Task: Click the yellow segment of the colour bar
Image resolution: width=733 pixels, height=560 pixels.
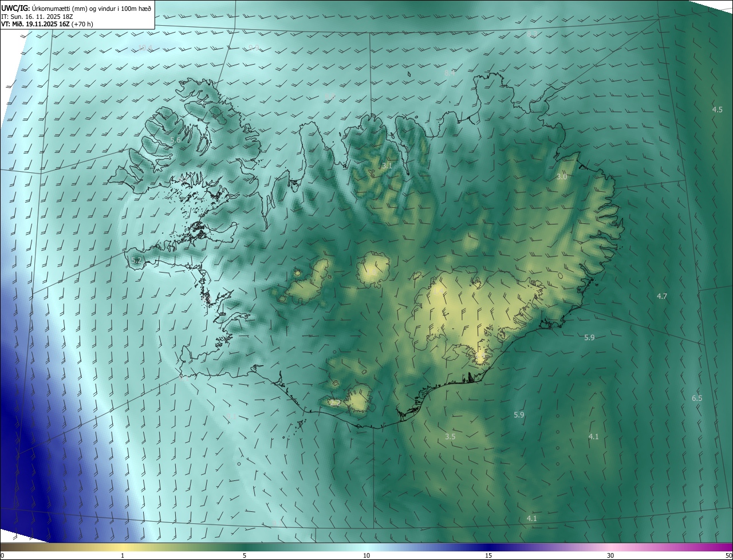Action: coord(123,547)
